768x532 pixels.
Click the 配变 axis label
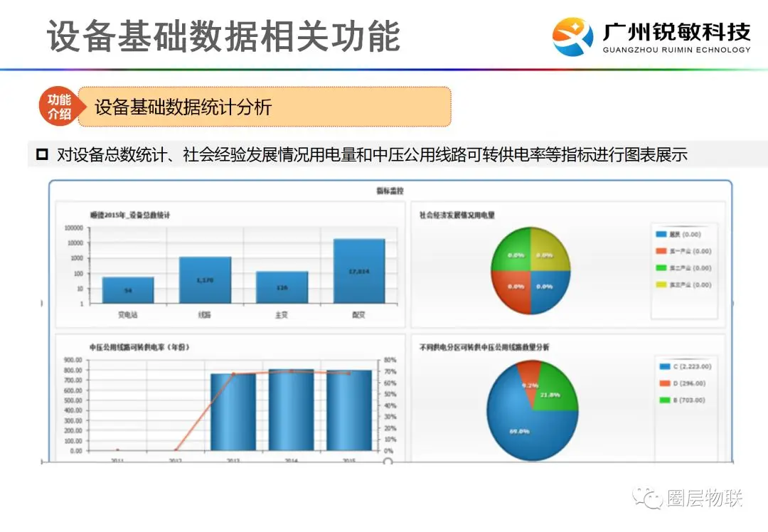tap(358, 315)
